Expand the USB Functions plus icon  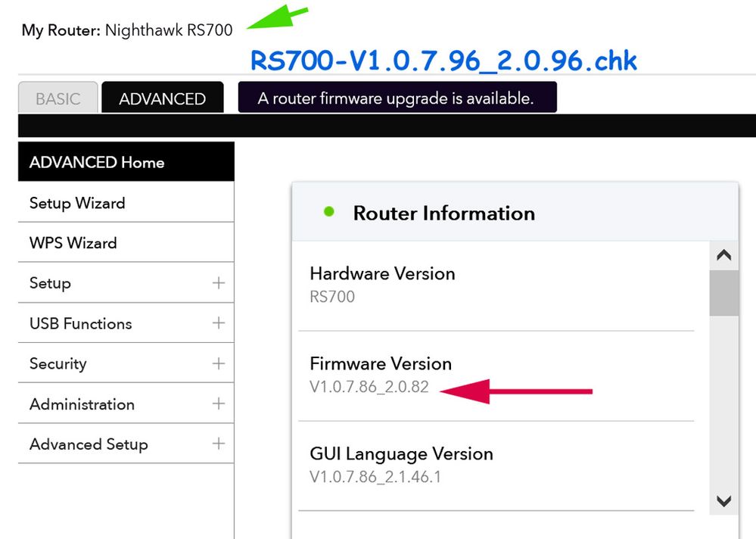[219, 323]
